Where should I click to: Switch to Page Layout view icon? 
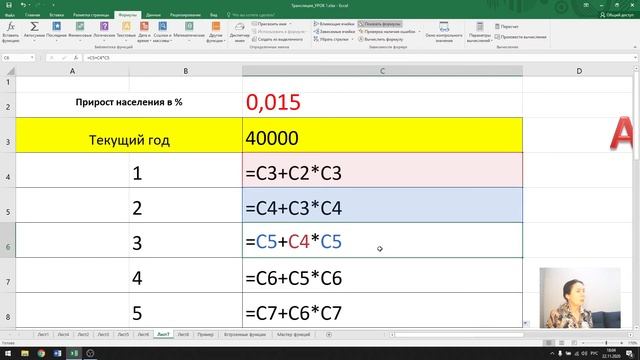point(562,343)
